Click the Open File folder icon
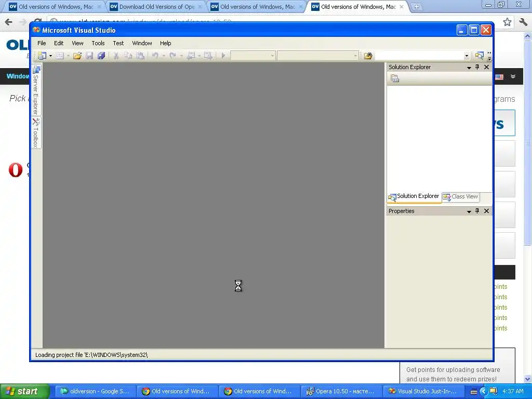The image size is (532, 399). [77, 56]
